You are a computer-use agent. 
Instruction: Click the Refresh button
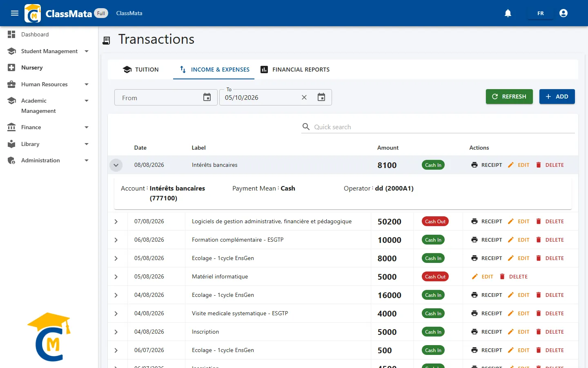point(509,96)
